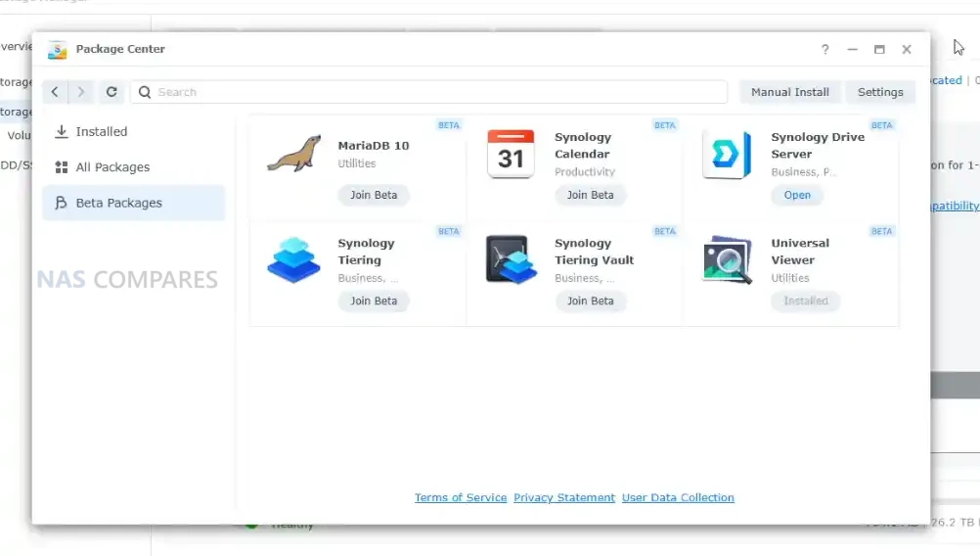The width and height of the screenshot is (980, 556).
Task: Open the help question mark icon
Action: 824,50
